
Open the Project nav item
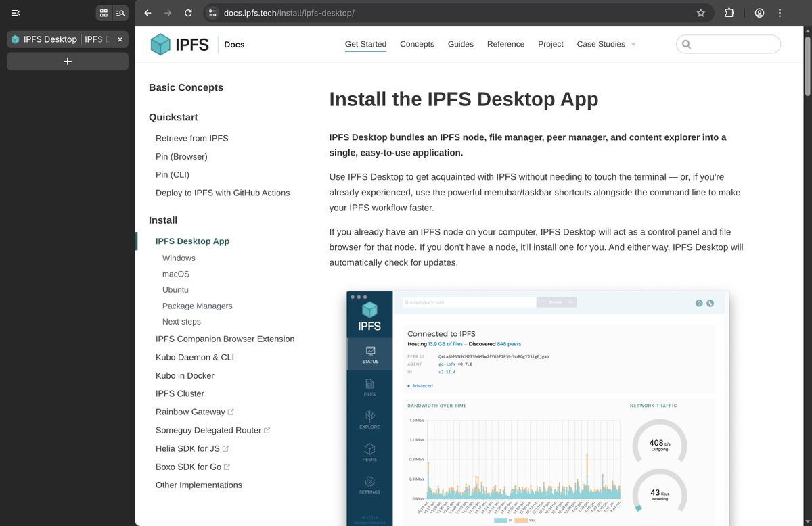[551, 44]
